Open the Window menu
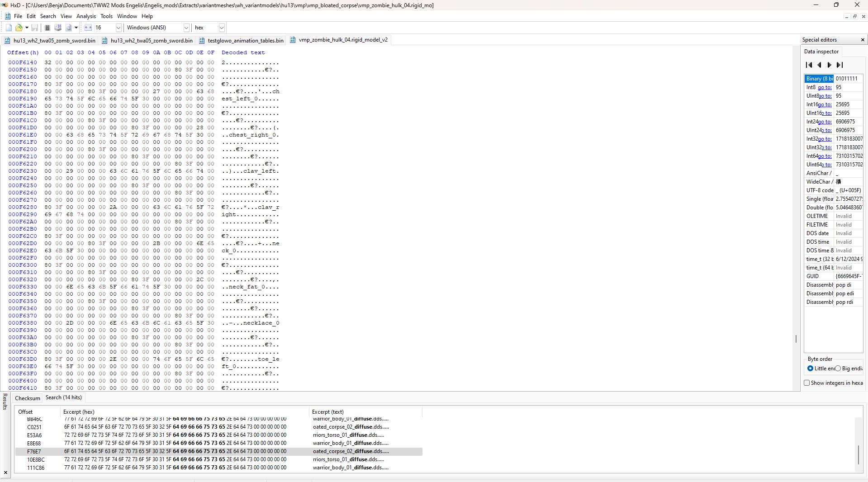 pos(127,16)
